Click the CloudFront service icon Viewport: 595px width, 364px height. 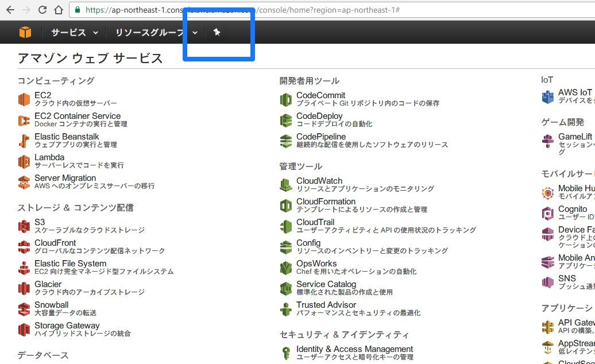tap(24, 247)
